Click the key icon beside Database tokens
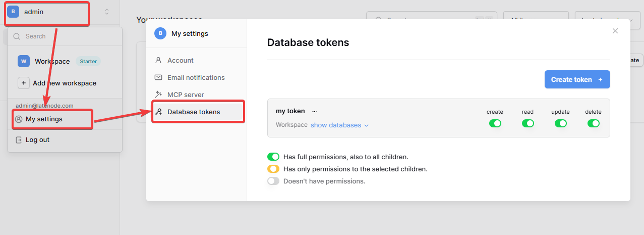 tap(158, 112)
